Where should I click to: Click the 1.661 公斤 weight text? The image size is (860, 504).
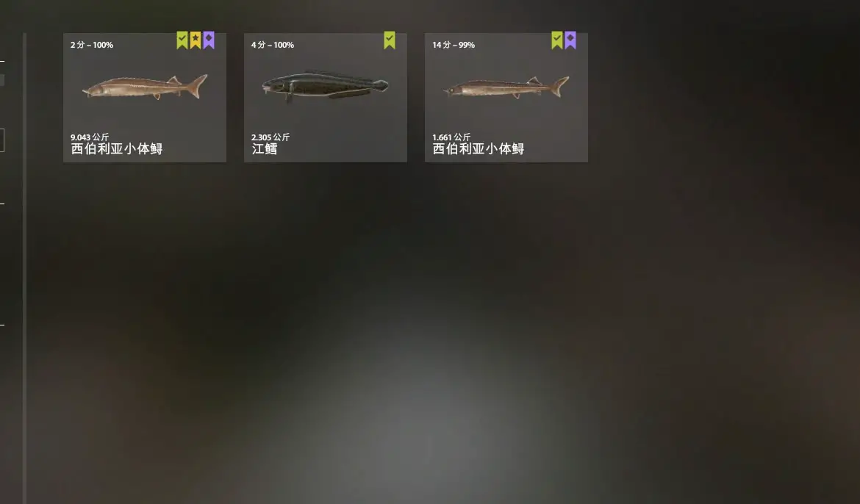click(x=451, y=137)
